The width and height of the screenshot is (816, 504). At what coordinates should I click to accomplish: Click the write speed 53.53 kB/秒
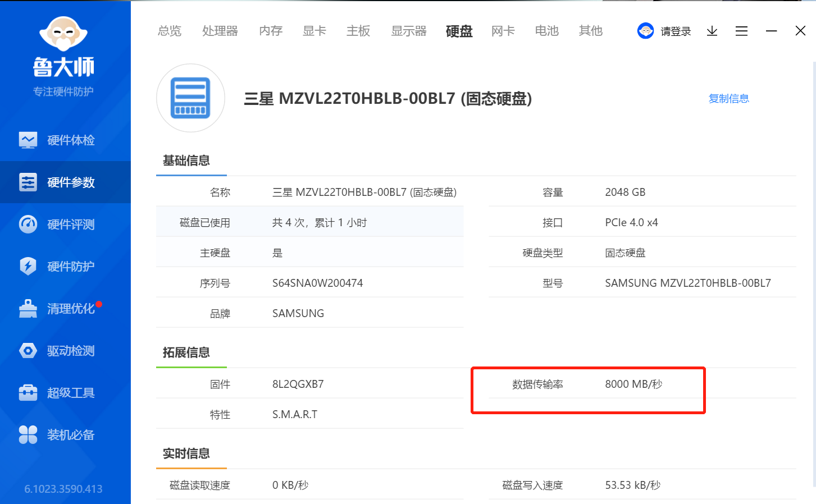pos(633,485)
